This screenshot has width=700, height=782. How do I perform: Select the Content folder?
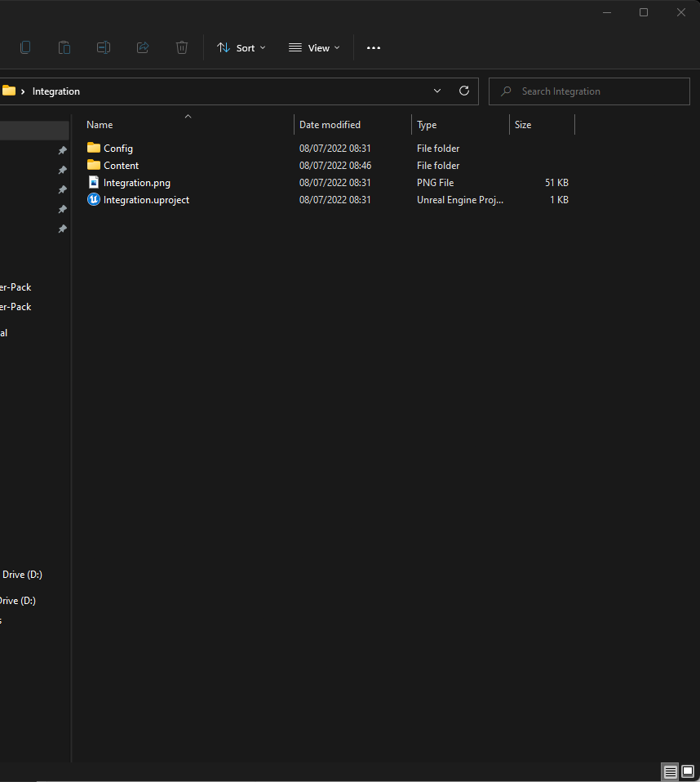point(121,166)
